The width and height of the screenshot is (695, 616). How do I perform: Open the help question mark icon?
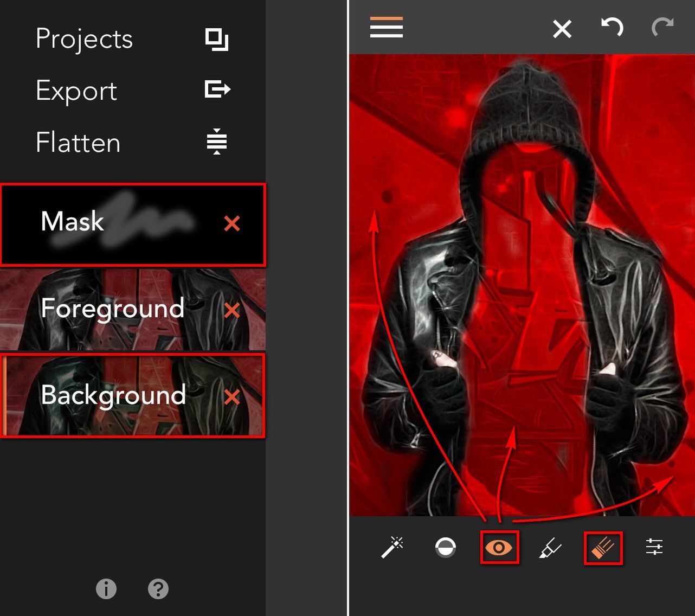point(158,588)
